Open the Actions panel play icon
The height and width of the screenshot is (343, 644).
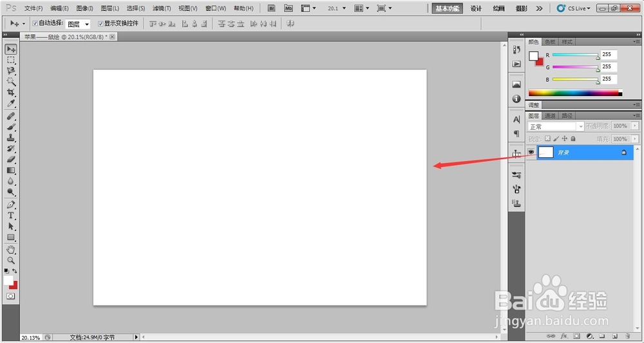coord(516,64)
